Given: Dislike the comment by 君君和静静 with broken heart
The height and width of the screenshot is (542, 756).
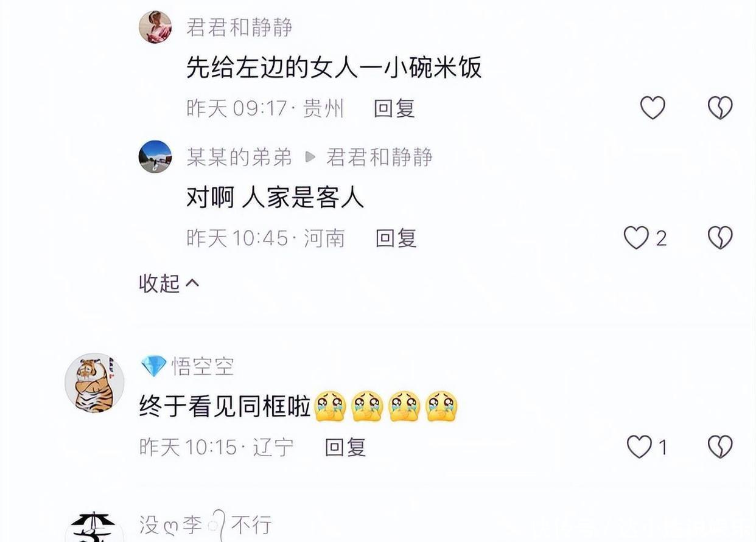Looking at the screenshot, I should pyautogui.click(x=719, y=108).
